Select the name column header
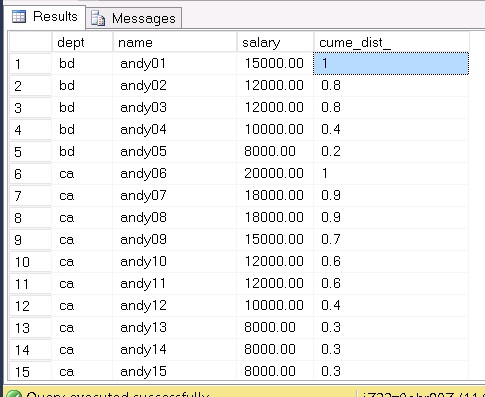 (x=175, y=42)
